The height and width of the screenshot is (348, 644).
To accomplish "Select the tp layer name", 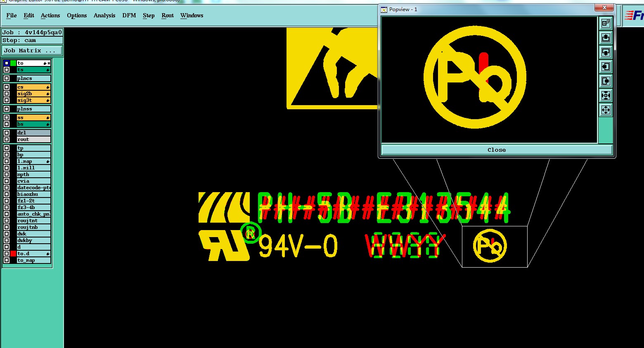I will [33, 148].
